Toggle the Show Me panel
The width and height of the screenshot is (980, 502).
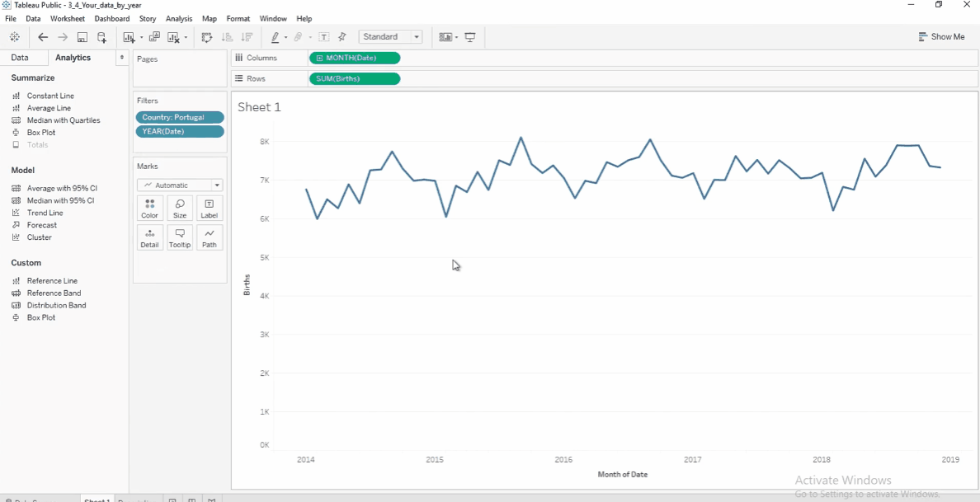point(941,37)
